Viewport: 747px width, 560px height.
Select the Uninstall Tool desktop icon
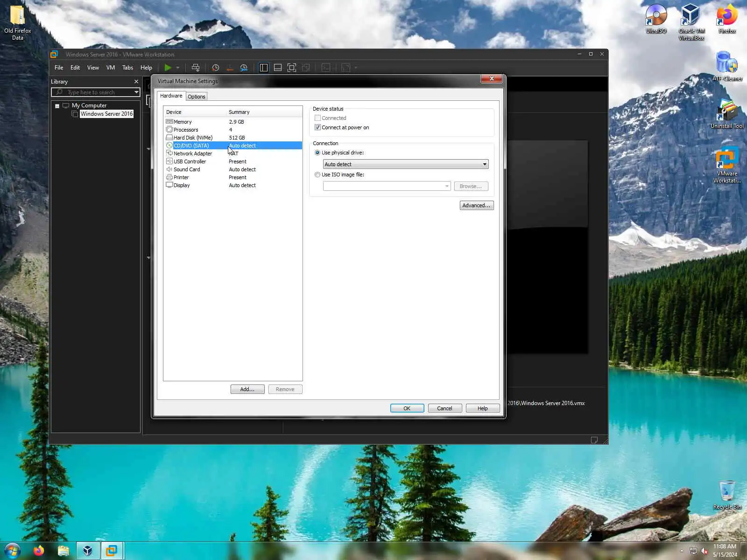click(x=727, y=114)
